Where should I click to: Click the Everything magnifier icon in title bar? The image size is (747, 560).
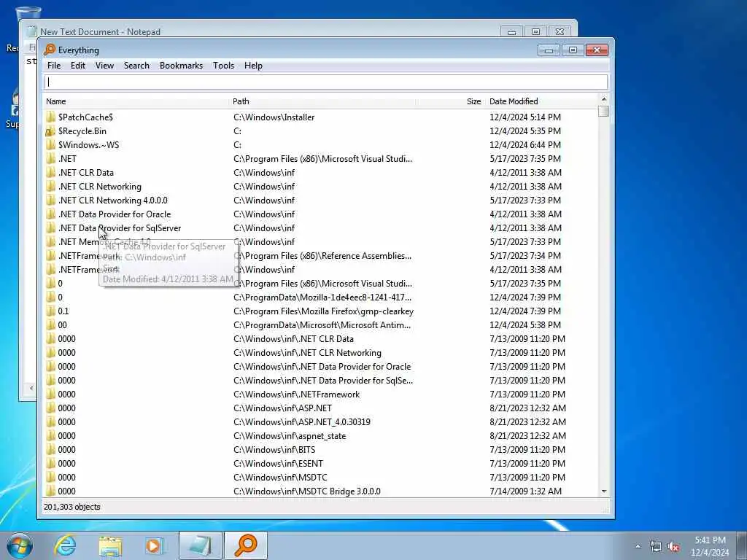[50, 50]
